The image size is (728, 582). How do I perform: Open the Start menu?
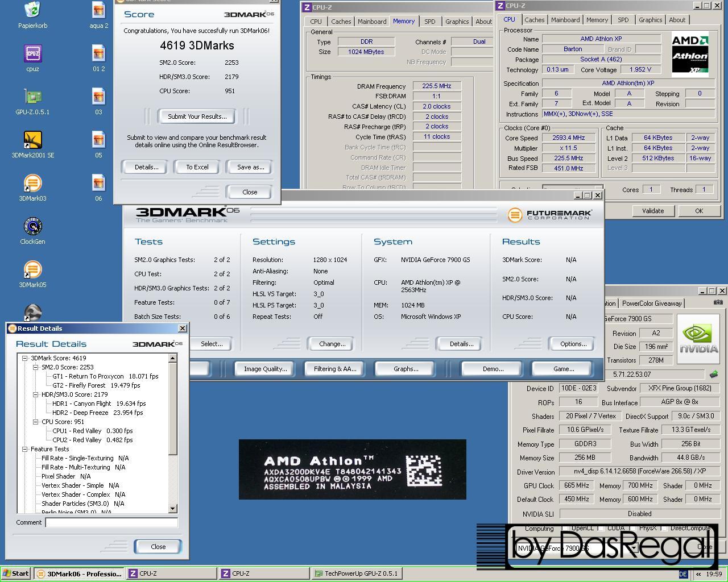coord(16,573)
